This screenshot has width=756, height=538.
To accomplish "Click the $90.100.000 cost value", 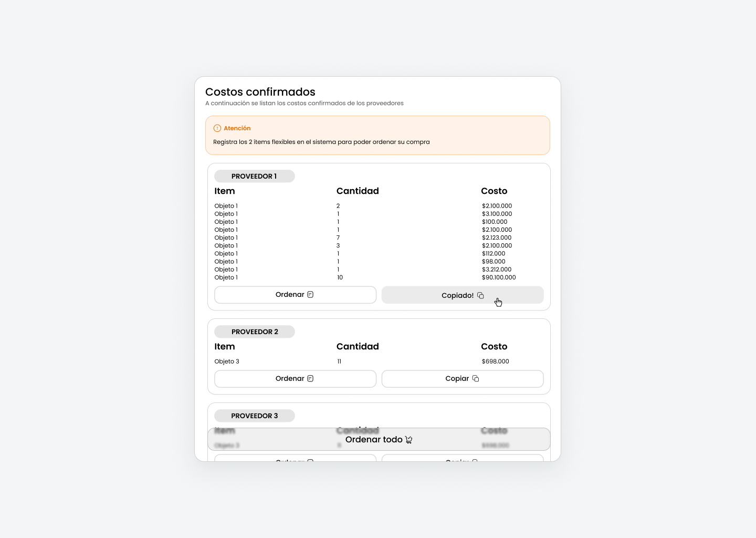I will (x=499, y=277).
